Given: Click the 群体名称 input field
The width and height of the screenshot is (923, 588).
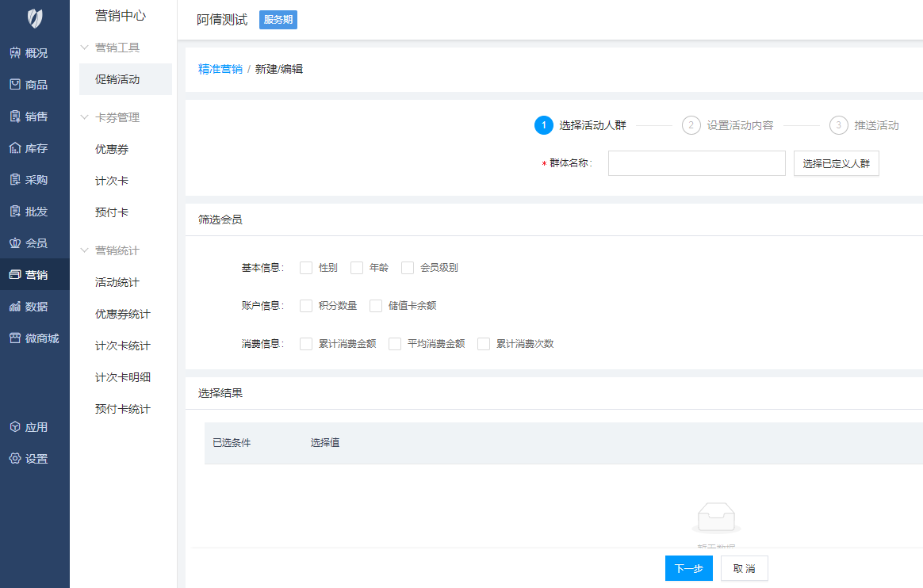Looking at the screenshot, I should 696,163.
